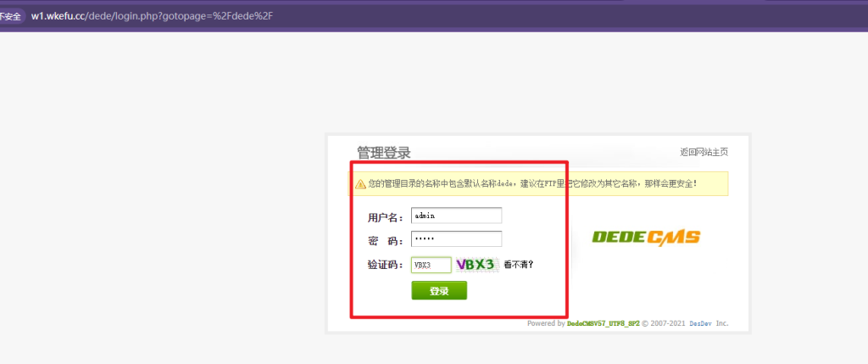This screenshot has height=364, width=868.
Task: Open the 返回网站主页 link
Action: tap(704, 153)
